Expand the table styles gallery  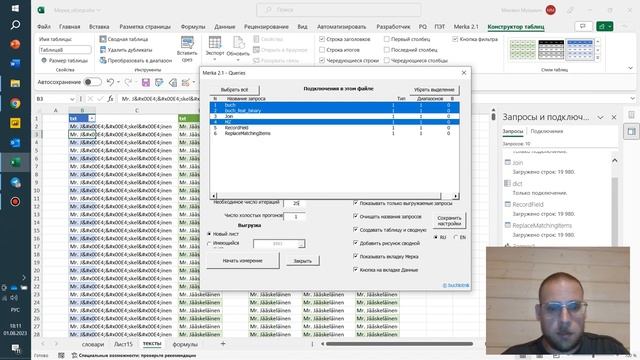click(598, 58)
